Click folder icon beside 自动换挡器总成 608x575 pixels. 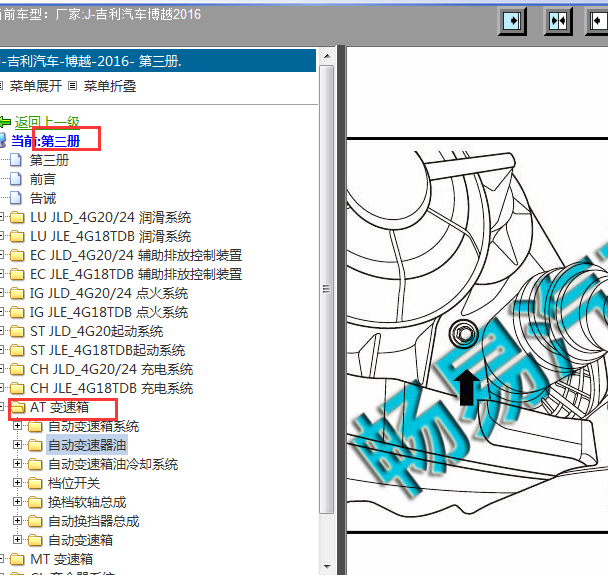pos(35,521)
